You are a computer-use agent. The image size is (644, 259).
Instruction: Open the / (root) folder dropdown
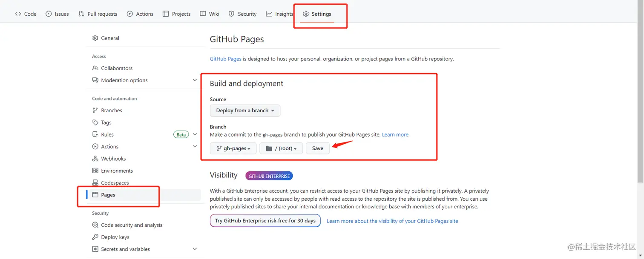(x=281, y=148)
